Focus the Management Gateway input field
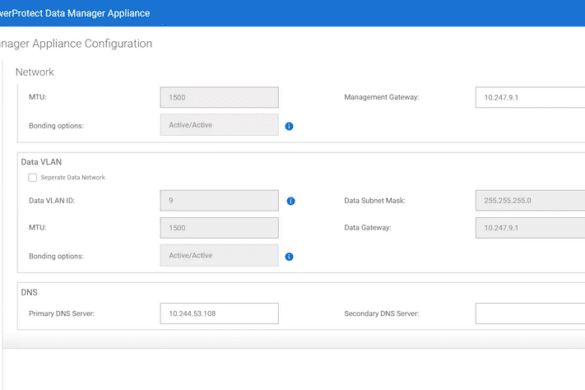The width and height of the screenshot is (585, 390). [x=530, y=97]
